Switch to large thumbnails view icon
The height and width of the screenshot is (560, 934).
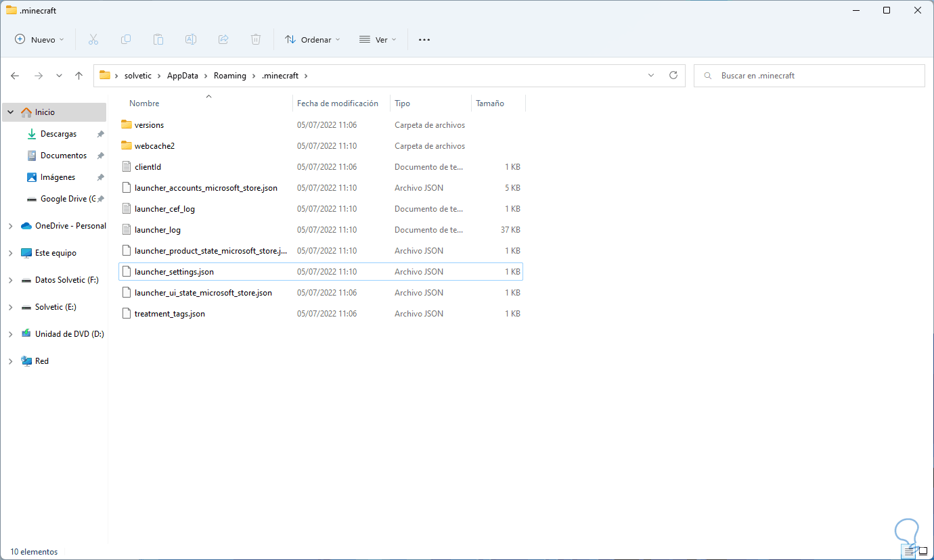[922, 551]
